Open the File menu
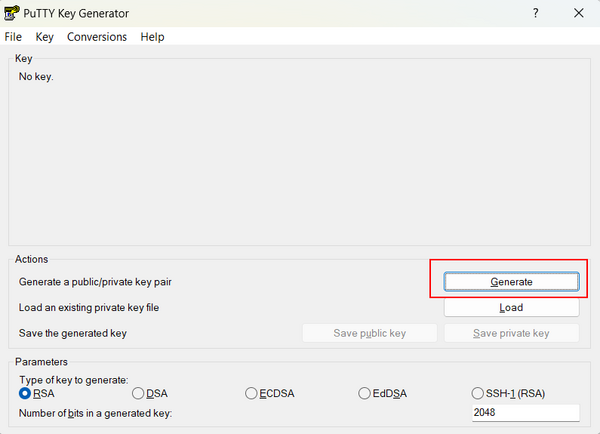The width and height of the screenshot is (600, 434). click(x=13, y=37)
